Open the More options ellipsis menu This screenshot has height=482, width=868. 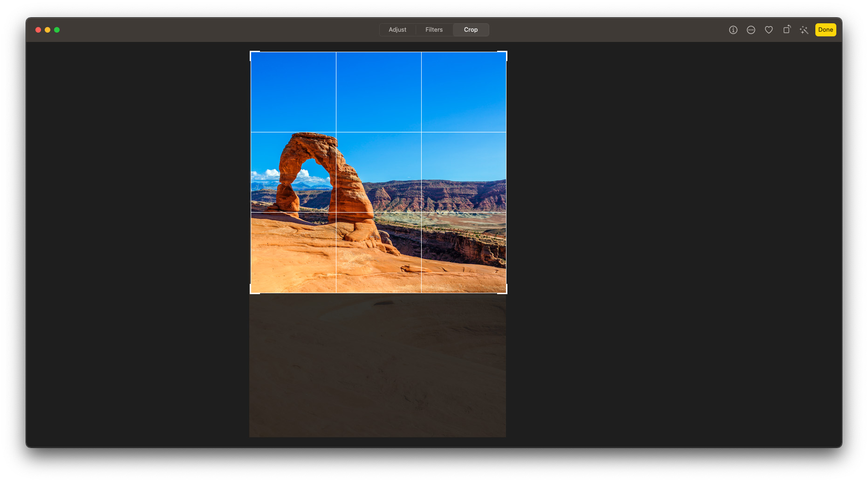[x=751, y=30]
